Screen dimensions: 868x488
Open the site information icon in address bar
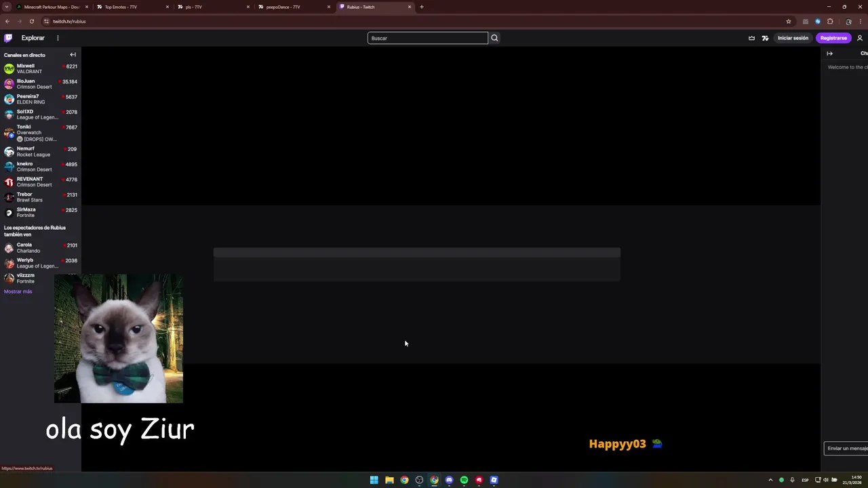tap(46, 21)
